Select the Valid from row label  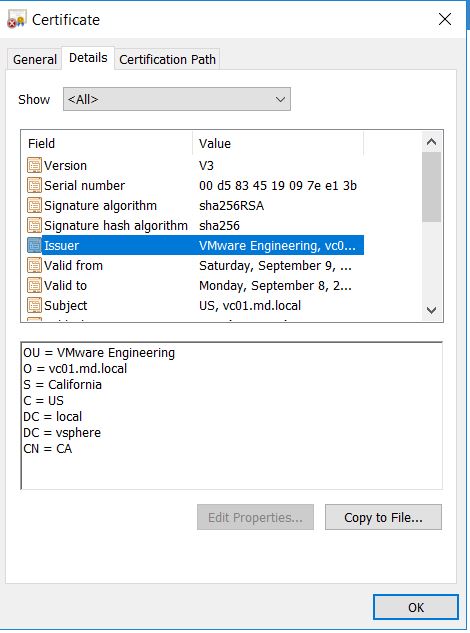[73, 266]
